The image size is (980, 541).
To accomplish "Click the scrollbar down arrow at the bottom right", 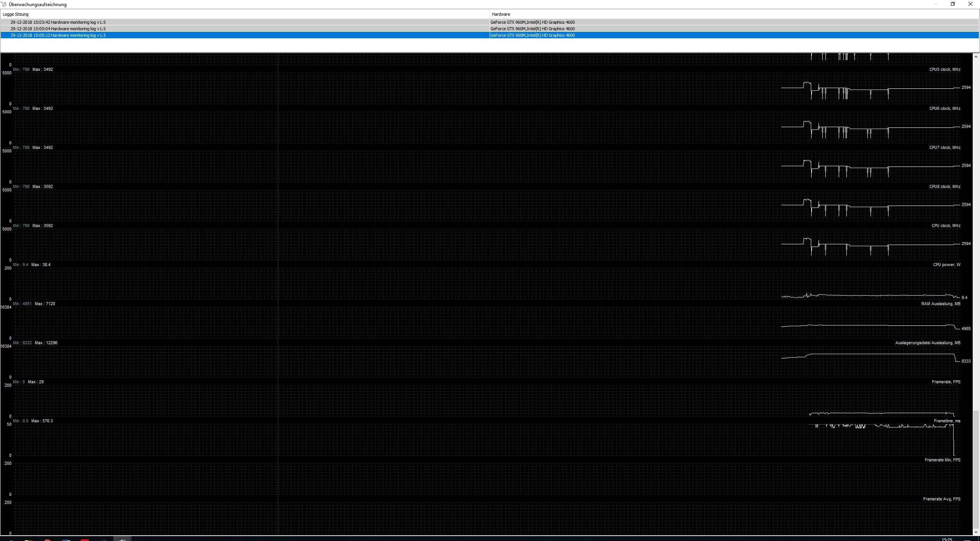I will pyautogui.click(x=976, y=532).
